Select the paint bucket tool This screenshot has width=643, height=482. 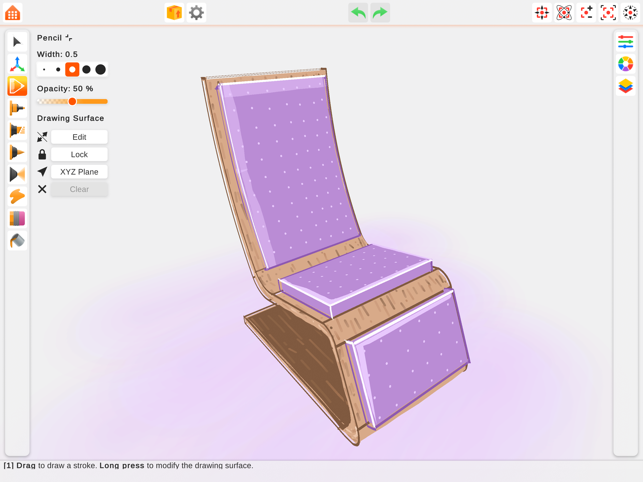coord(17,241)
